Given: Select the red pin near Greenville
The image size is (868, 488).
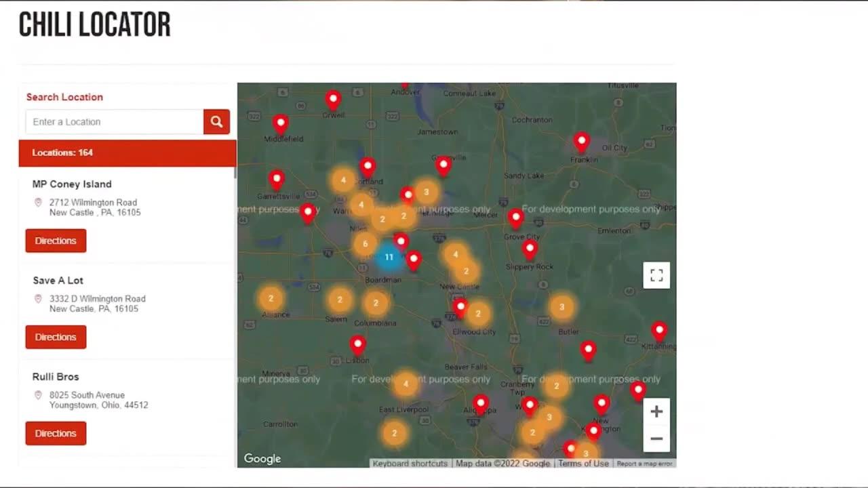Looking at the screenshot, I should [x=443, y=166].
